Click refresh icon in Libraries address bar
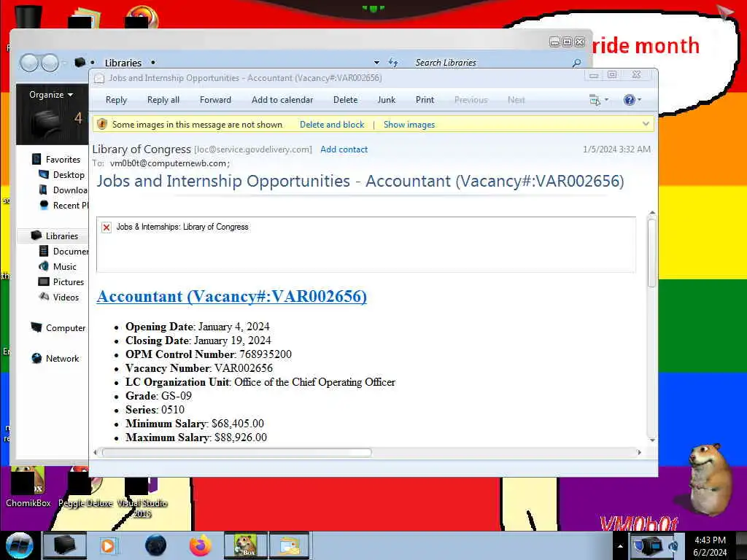The image size is (747, 560). point(393,63)
